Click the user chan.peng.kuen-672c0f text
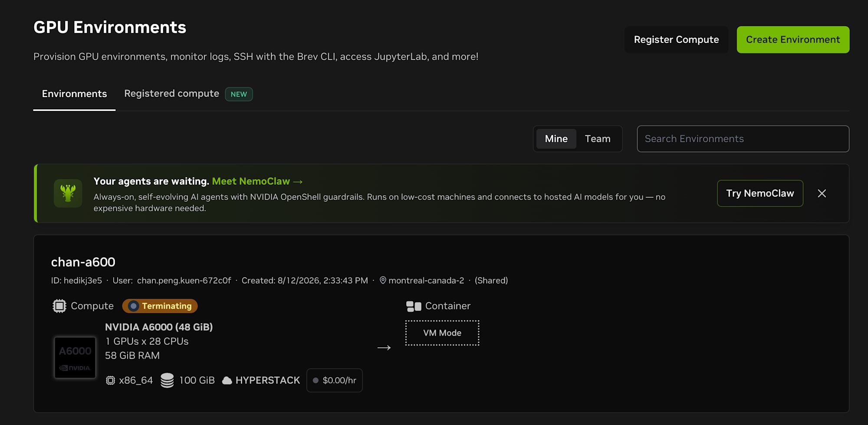868x425 pixels. (x=184, y=281)
